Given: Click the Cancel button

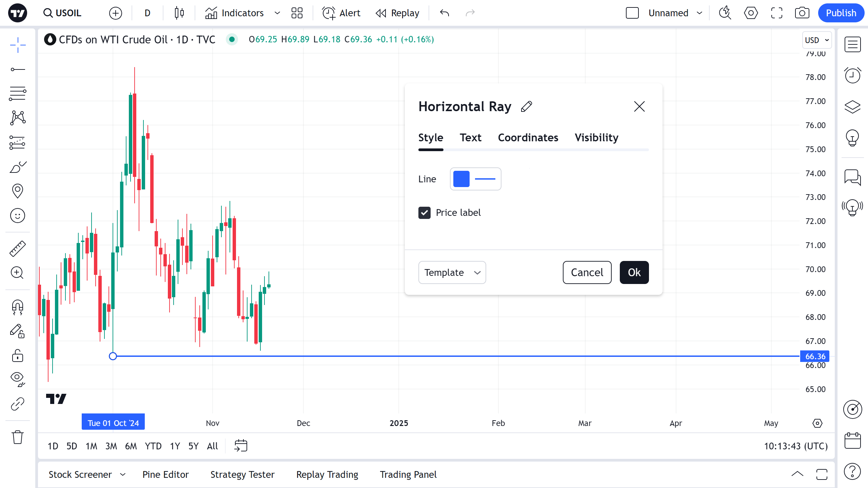Looking at the screenshot, I should pos(587,272).
